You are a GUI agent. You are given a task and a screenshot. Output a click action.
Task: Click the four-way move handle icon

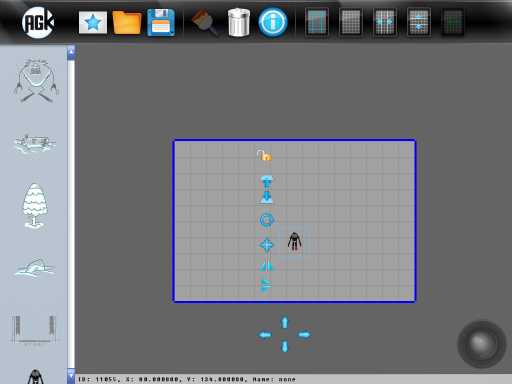click(266, 245)
